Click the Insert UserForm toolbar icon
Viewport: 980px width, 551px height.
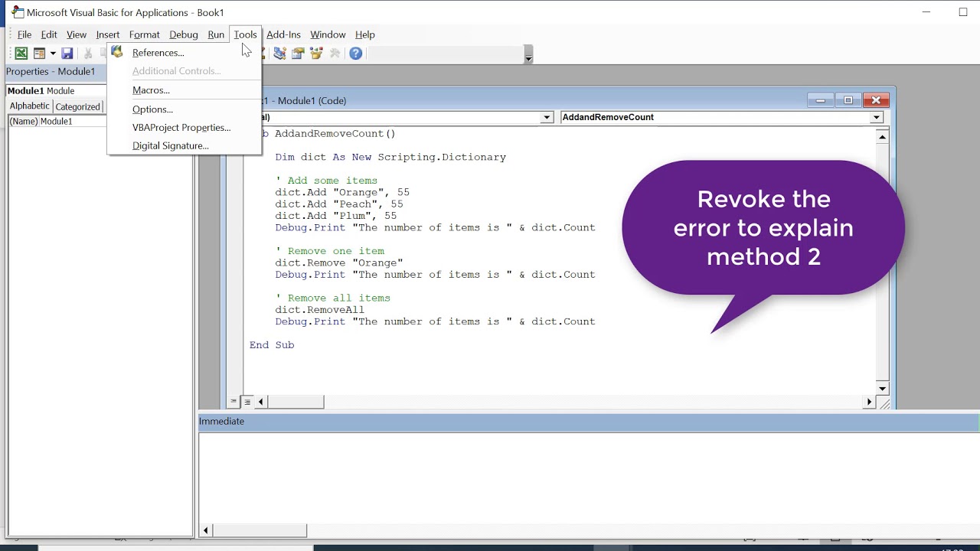(40, 54)
